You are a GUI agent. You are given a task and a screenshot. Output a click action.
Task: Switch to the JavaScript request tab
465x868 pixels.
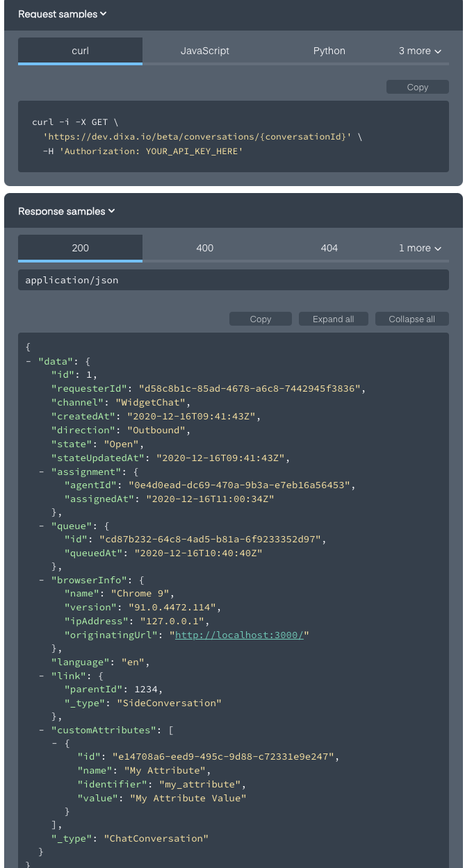click(205, 51)
